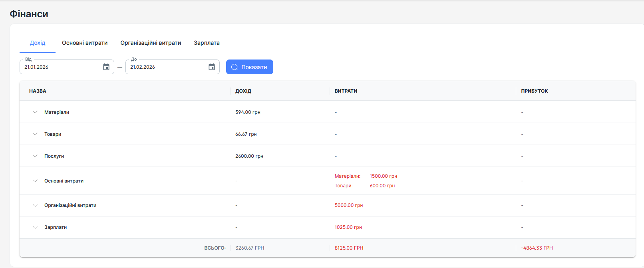Click the Показати button
This screenshot has height=268, width=644.
[x=250, y=67]
